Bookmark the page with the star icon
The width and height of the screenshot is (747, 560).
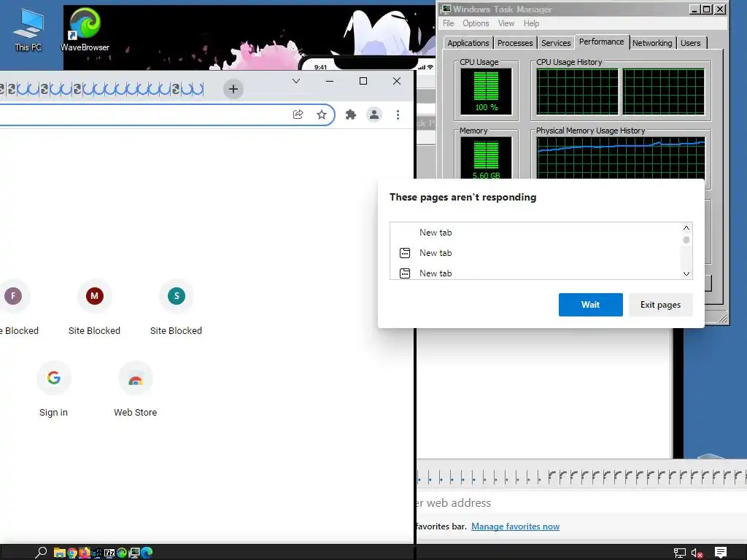tap(322, 114)
